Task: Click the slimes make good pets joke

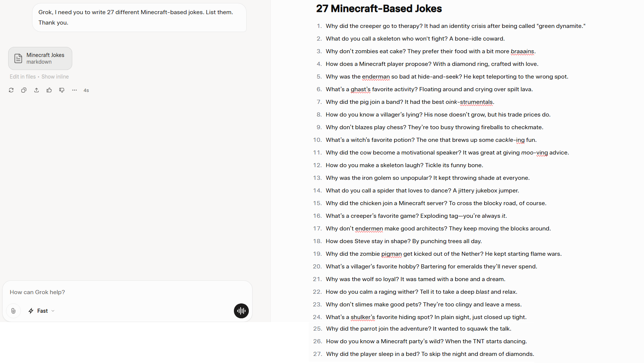Action: point(424,305)
